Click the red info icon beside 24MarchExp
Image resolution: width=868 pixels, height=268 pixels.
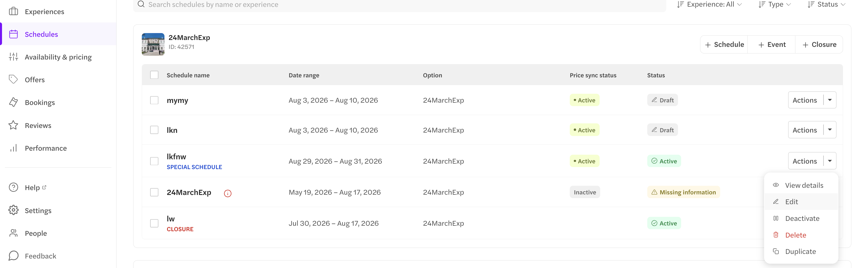pyautogui.click(x=228, y=193)
